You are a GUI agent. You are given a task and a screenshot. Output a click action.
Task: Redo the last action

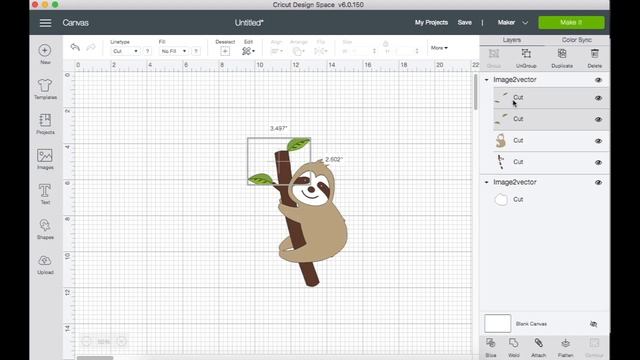[x=91, y=47]
